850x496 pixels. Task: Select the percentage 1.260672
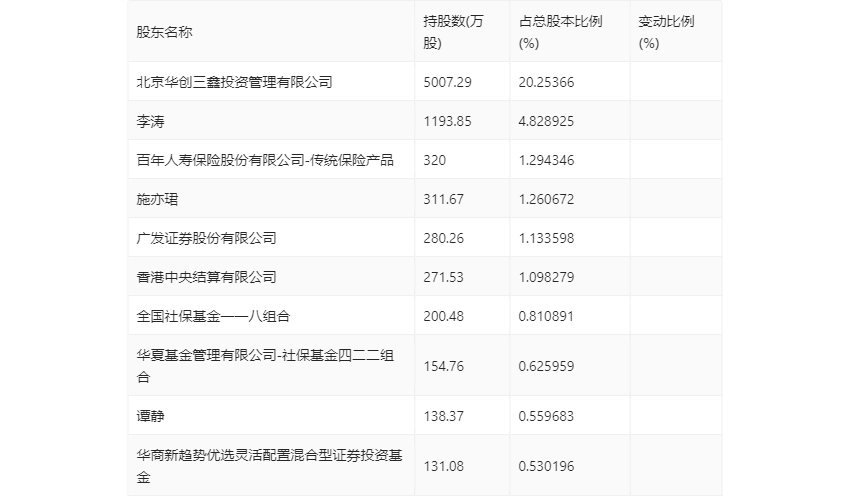point(546,199)
